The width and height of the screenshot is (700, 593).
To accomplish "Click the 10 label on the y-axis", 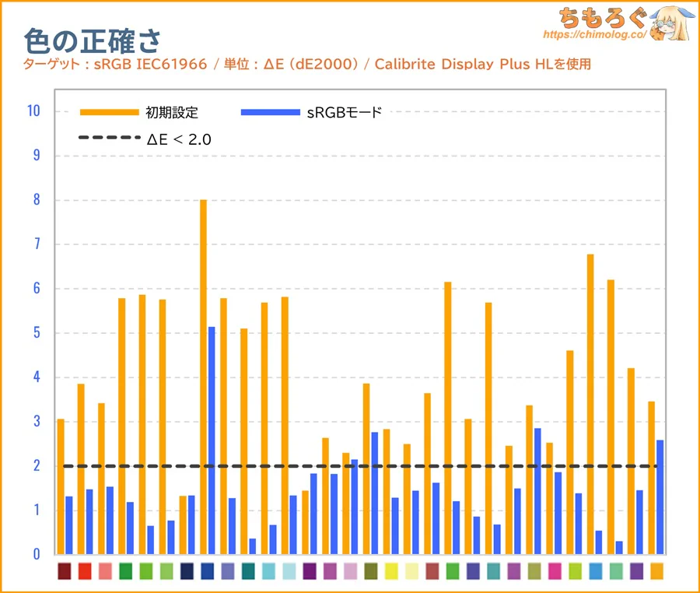I will 33,111.
